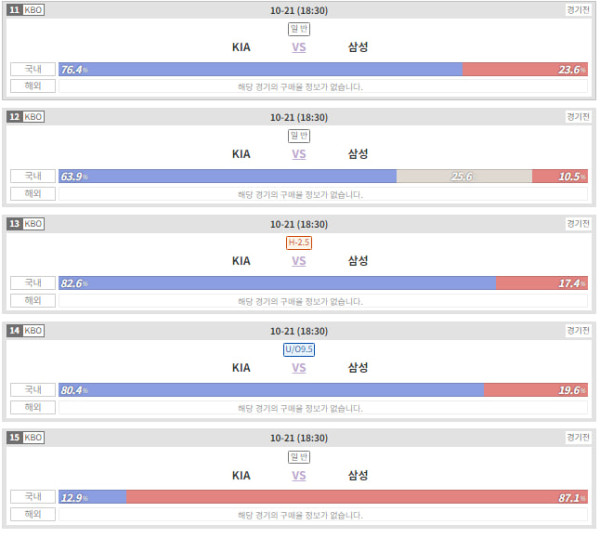Click the number 13 match badge

[15, 224]
